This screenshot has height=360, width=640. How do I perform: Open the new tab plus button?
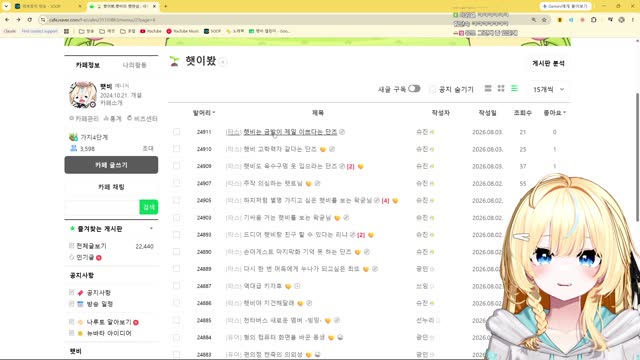(x=166, y=7)
